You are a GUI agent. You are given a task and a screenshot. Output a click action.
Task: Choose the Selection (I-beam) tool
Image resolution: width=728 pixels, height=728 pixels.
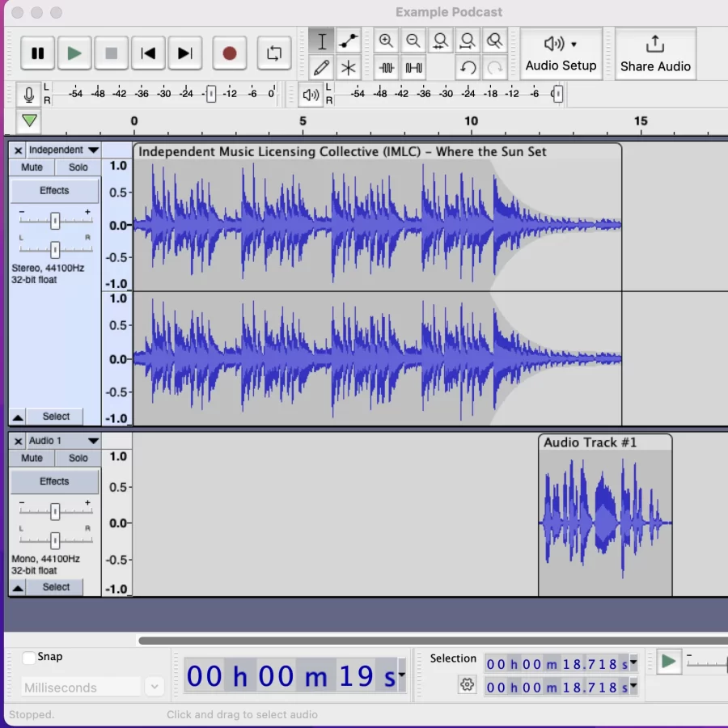321,41
